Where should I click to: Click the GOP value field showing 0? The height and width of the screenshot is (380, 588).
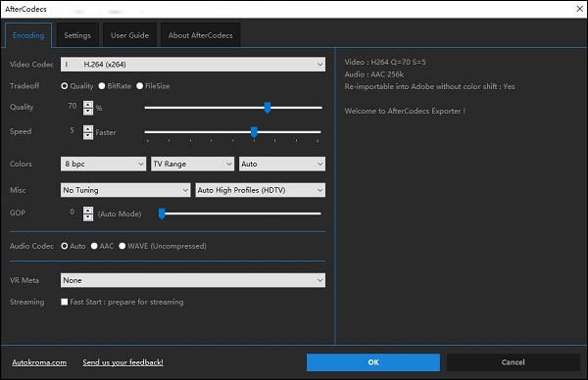[72, 213]
